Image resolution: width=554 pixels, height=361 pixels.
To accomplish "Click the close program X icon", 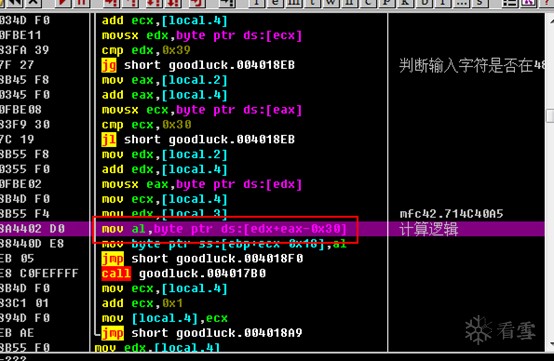I will [33, 3].
